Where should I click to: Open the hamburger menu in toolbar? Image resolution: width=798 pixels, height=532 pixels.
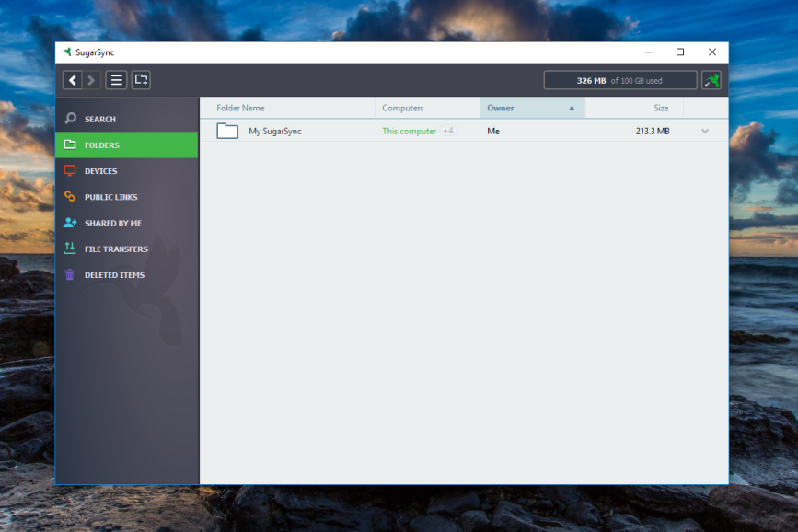tap(116, 80)
